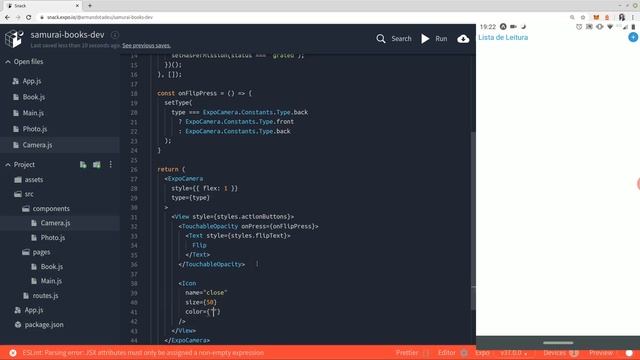The height and width of the screenshot is (360, 640).
Task: Click the Flip text on line 34
Action: (199, 245)
